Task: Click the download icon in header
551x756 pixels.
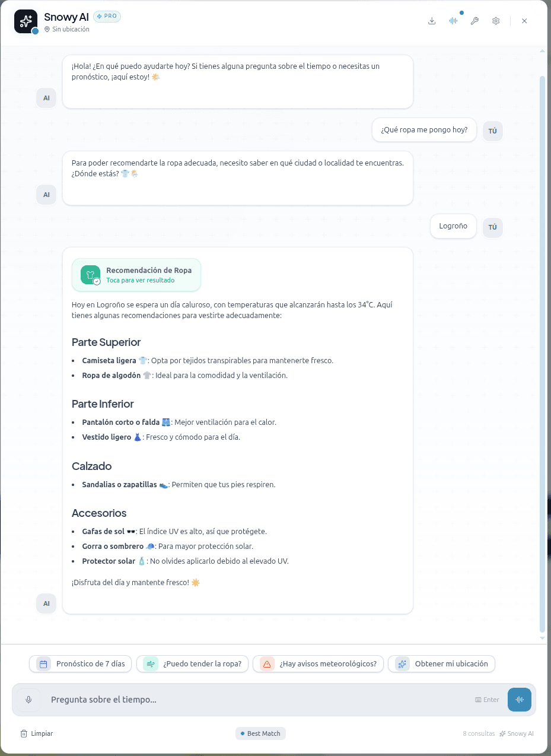Action: coord(432,21)
